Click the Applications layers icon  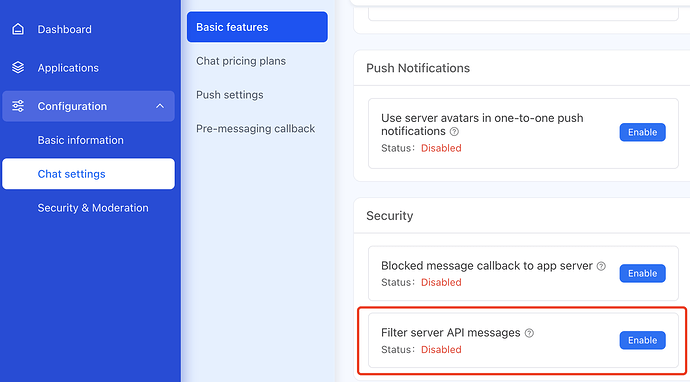click(18, 67)
